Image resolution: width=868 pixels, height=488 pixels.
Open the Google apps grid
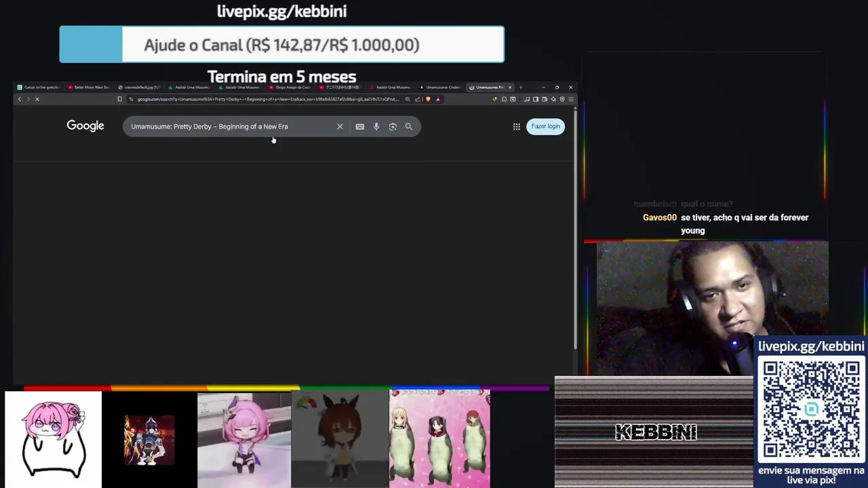(517, 126)
